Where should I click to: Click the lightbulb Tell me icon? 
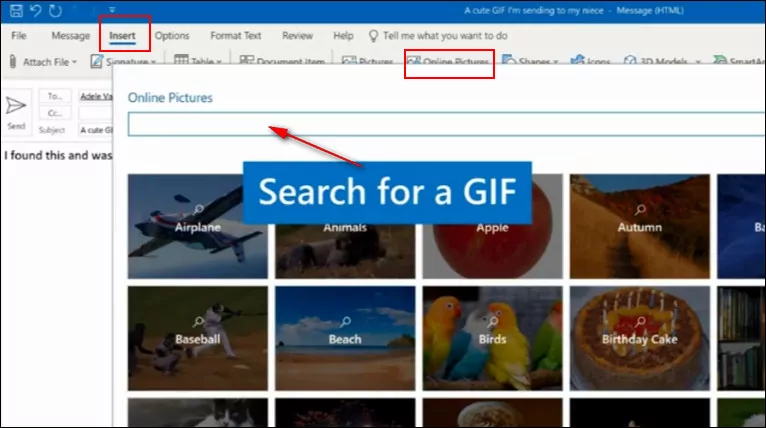pos(373,36)
